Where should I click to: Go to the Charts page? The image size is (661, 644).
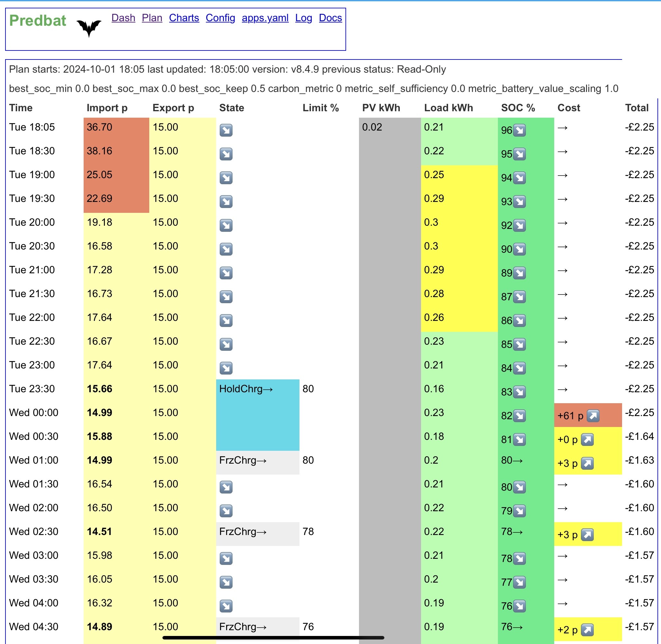(184, 18)
